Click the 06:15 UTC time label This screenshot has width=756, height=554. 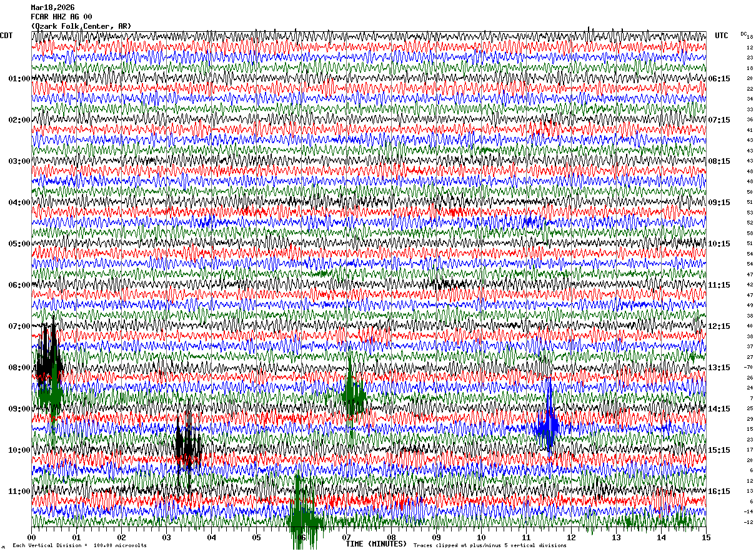[x=719, y=79]
